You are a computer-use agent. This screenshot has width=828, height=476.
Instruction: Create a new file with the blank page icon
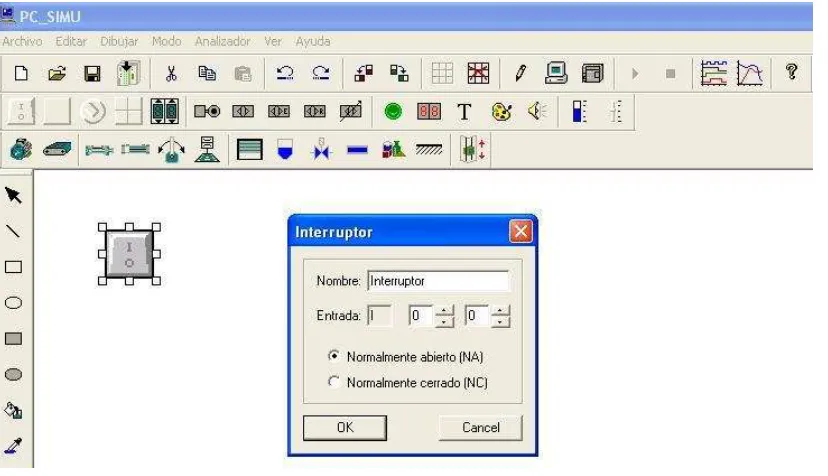[21, 73]
